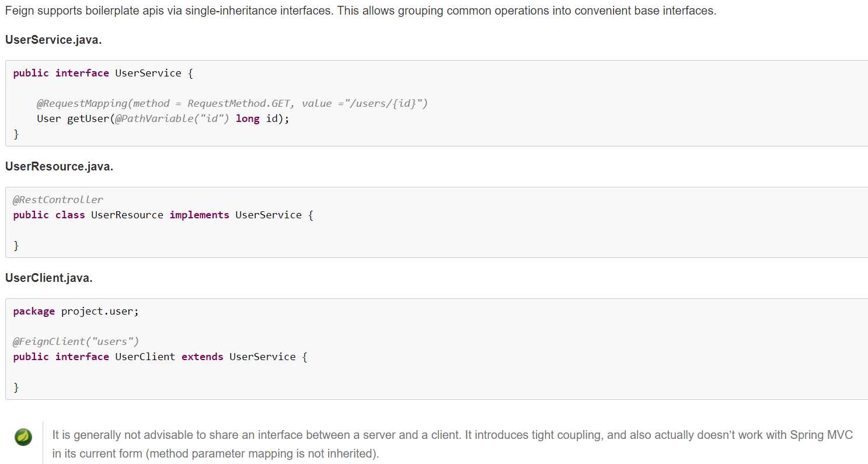Click the UserResource class name

tap(127, 215)
